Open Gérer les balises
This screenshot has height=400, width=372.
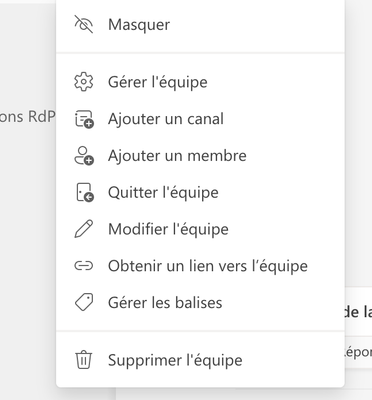click(x=200, y=302)
